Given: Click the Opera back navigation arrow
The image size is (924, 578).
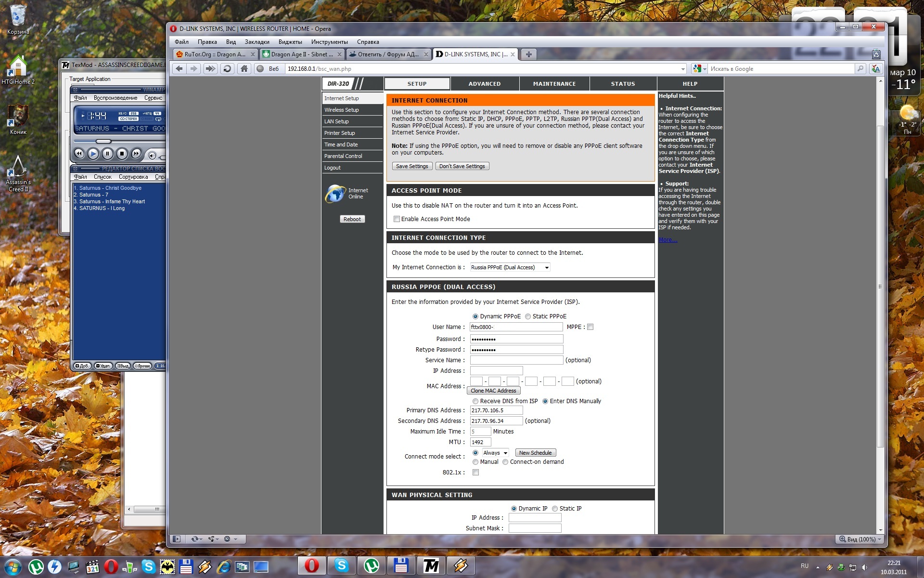Looking at the screenshot, I should pyautogui.click(x=179, y=69).
